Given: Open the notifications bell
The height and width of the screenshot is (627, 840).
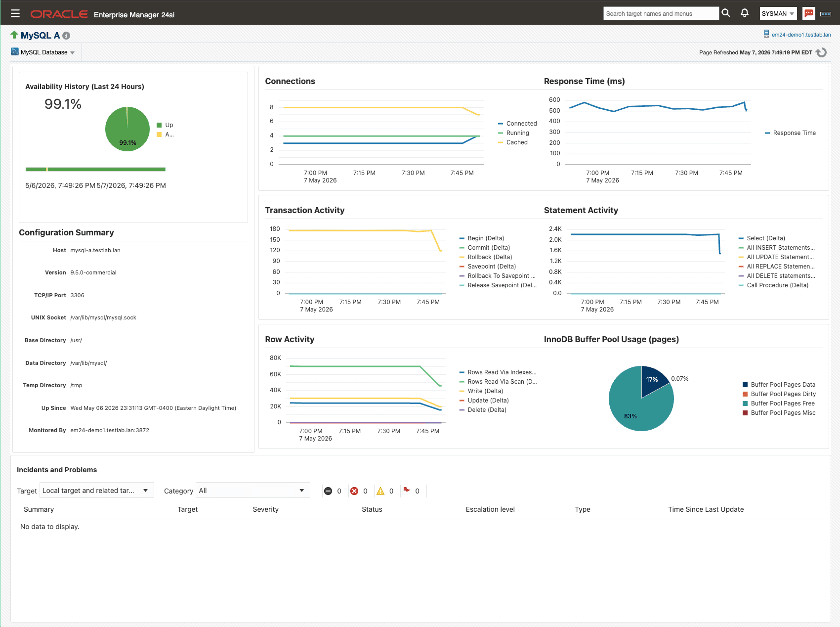Looking at the screenshot, I should click(x=745, y=13).
